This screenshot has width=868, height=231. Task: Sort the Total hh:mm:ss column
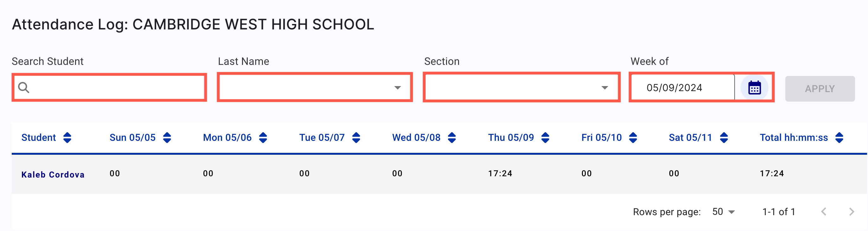[840, 137]
